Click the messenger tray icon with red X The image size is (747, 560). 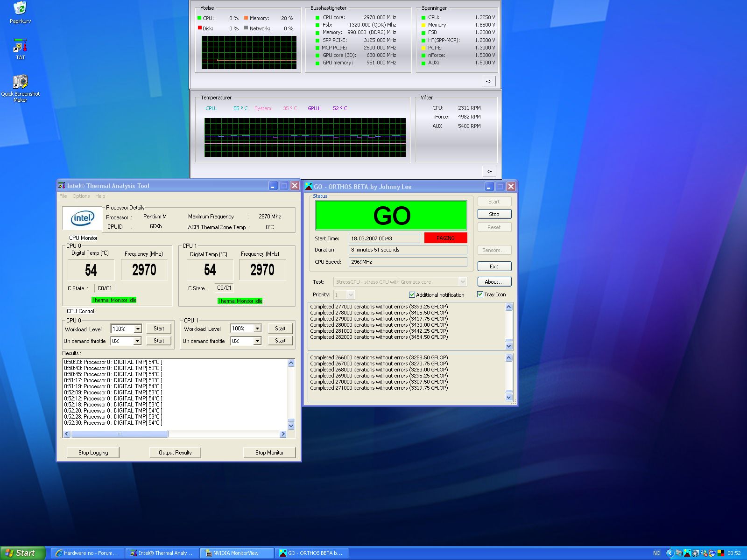704,553
